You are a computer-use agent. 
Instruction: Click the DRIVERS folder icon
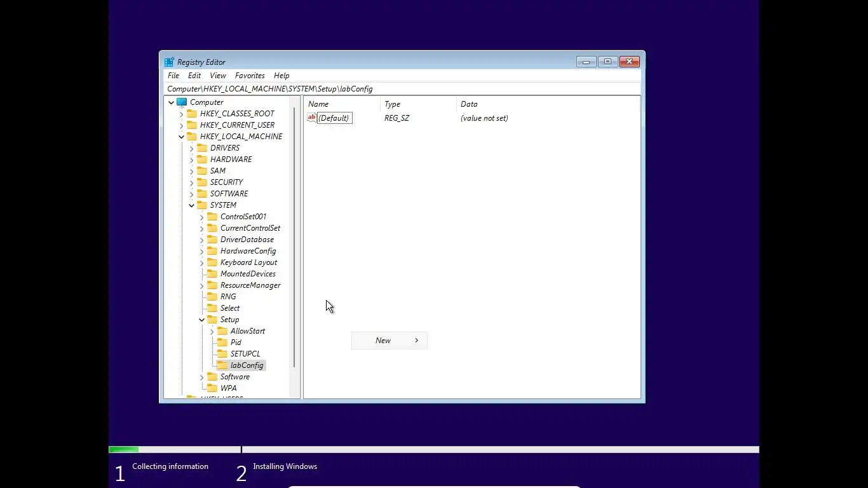[202, 148]
